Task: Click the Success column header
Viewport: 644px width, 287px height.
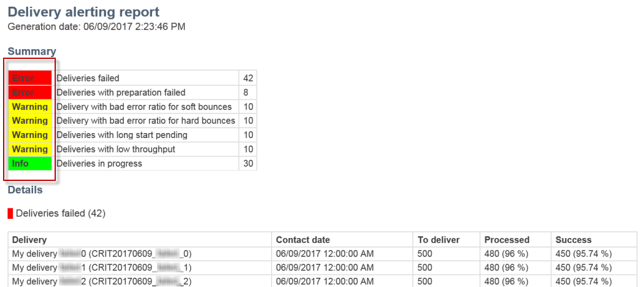Action: click(x=573, y=240)
